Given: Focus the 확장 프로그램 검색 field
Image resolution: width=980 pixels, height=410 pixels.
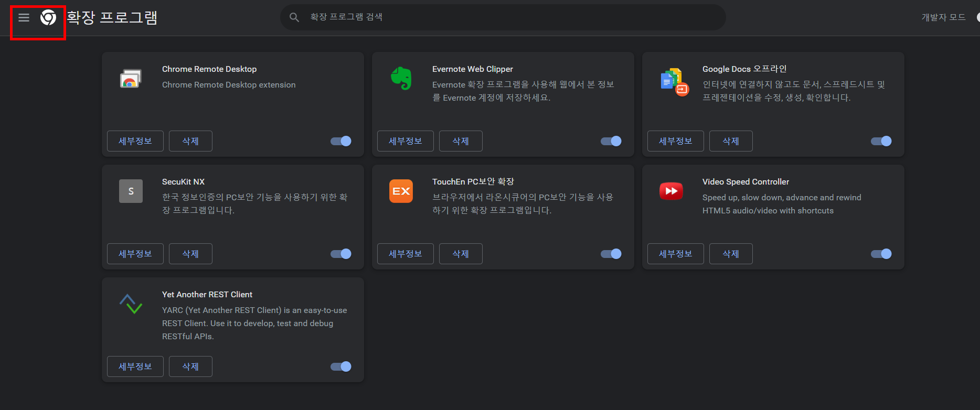Looking at the screenshot, I should tap(503, 17).
